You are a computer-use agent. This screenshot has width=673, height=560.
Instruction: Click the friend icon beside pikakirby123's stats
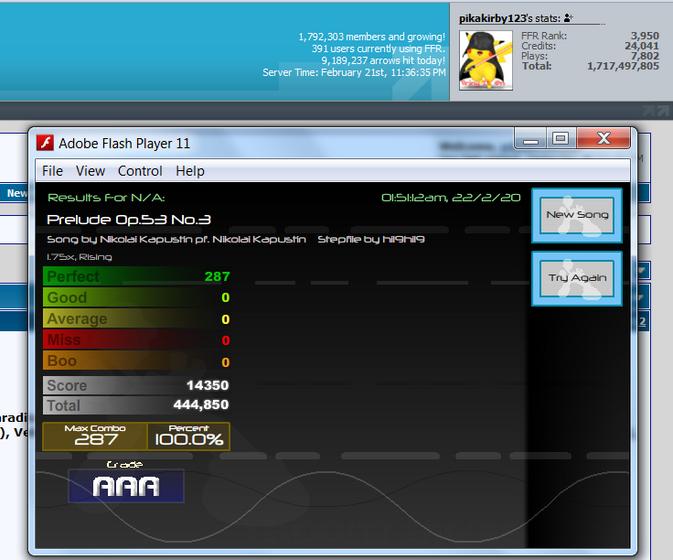568,18
